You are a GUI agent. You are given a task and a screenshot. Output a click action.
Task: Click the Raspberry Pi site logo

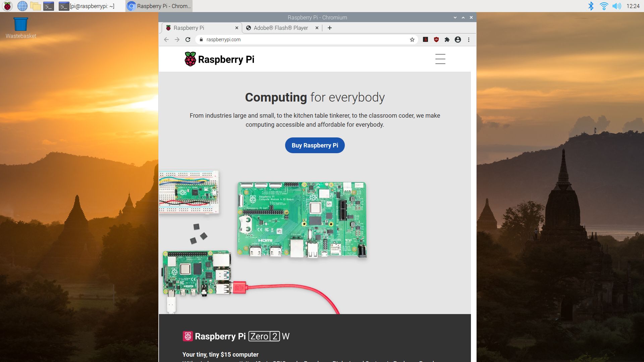pos(219,59)
